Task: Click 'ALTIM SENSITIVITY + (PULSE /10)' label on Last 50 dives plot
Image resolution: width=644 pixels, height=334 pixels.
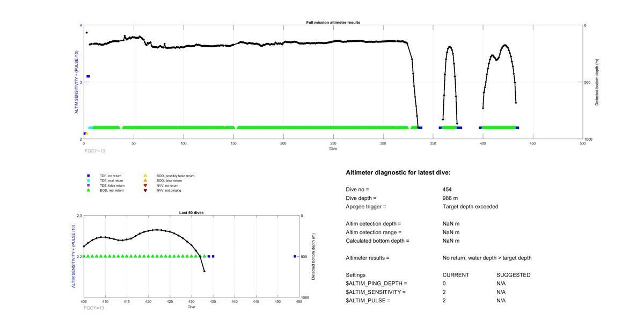Action: click(74, 257)
